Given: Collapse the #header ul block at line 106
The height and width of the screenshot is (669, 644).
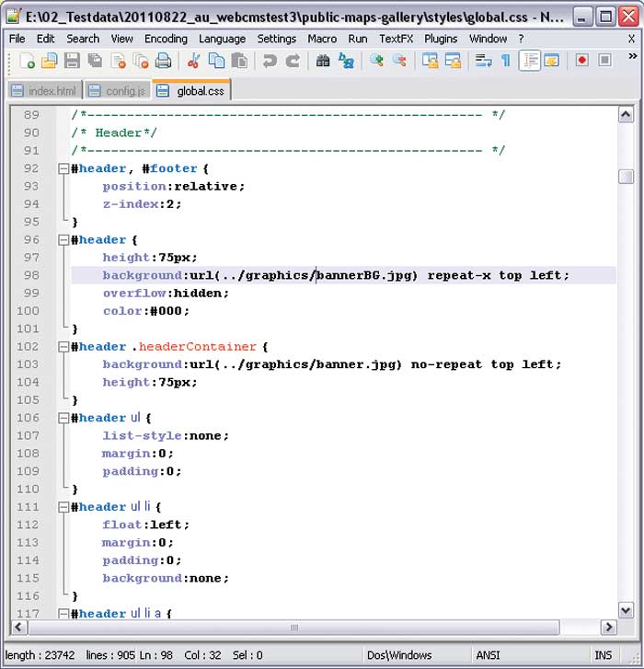Looking at the screenshot, I should coord(63,418).
